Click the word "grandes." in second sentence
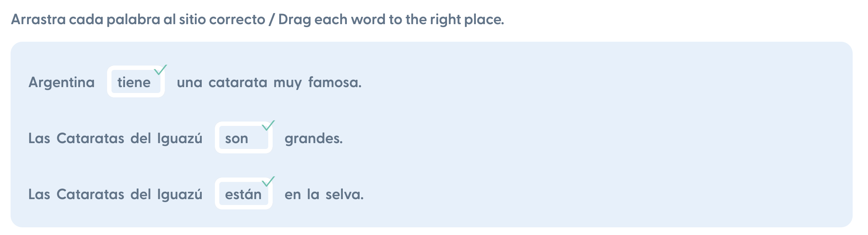This screenshot has height=235, width=868. (x=314, y=138)
